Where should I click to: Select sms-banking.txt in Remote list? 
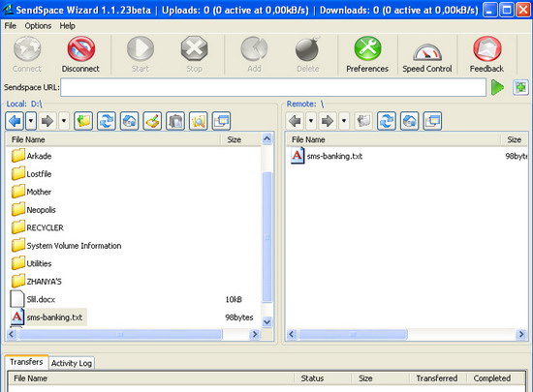[327, 156]
